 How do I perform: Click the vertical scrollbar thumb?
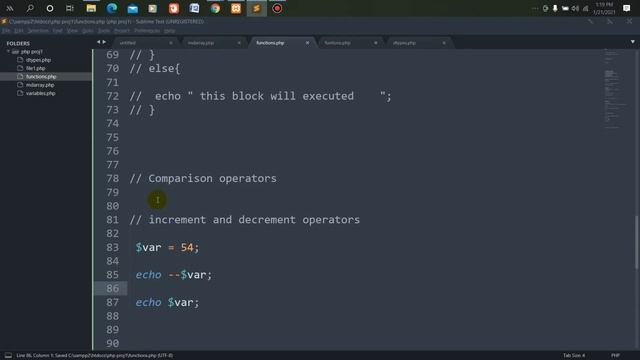636,242
